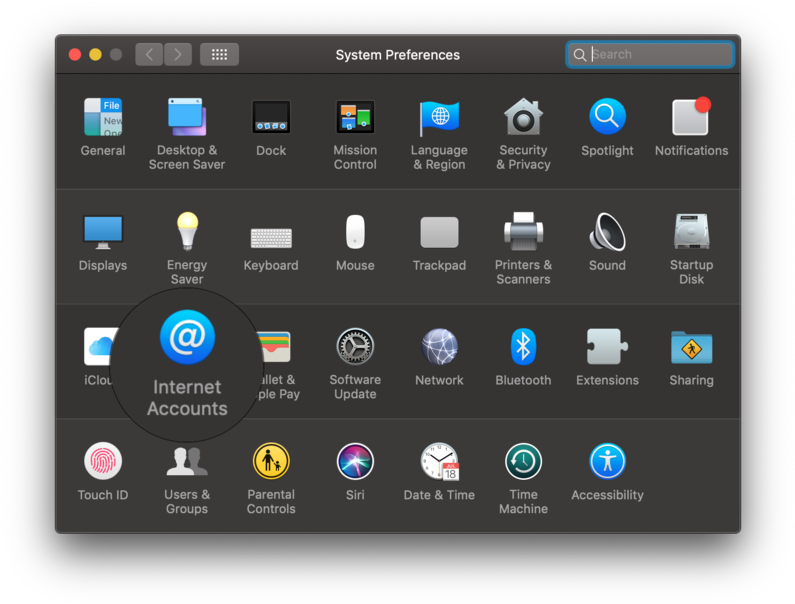795x604 pixels.
Task: Click the forward navigation arrow
Action: tap(177, 54)
